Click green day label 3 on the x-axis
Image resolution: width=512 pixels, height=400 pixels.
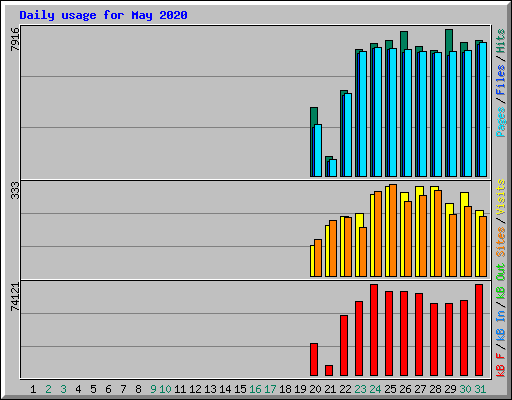pyautogui.click(x=63, y=389)
